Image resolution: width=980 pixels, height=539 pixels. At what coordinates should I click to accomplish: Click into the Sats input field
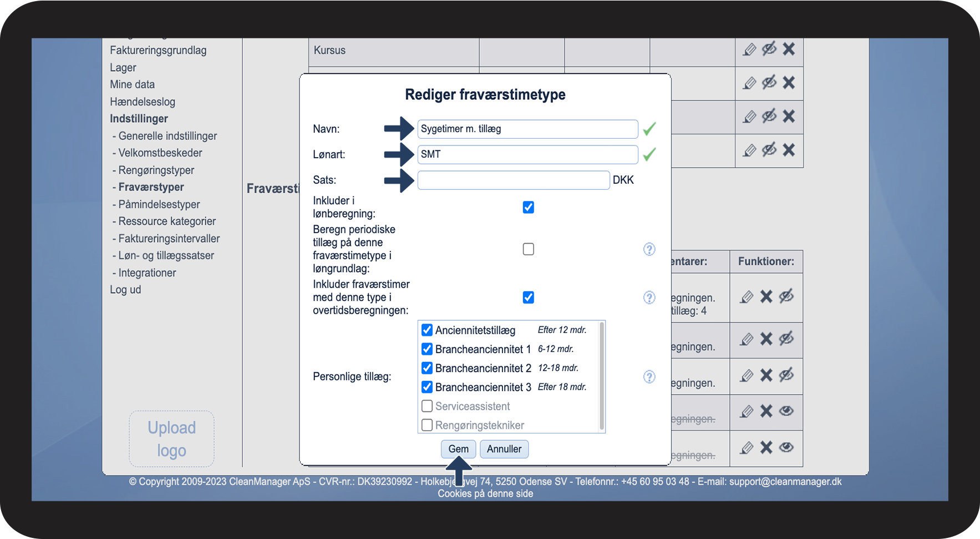(514, 180)
